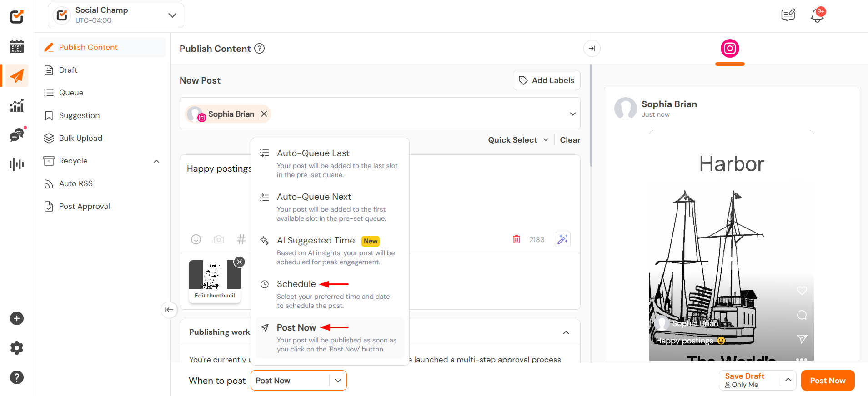868x396 pixels.
Task: Click the camera media upload icon
Action: (219, 239)
